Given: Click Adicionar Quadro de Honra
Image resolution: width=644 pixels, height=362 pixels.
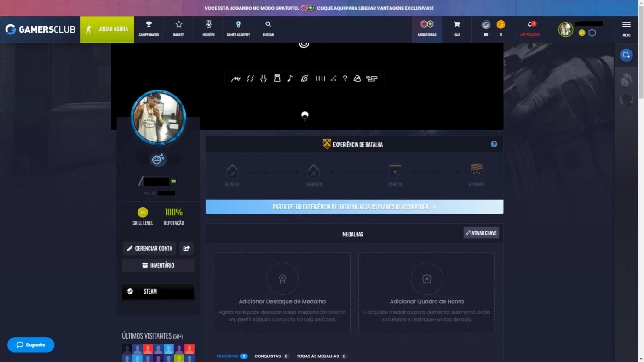Looking at the screenshot, I should [x=427, y=301].
